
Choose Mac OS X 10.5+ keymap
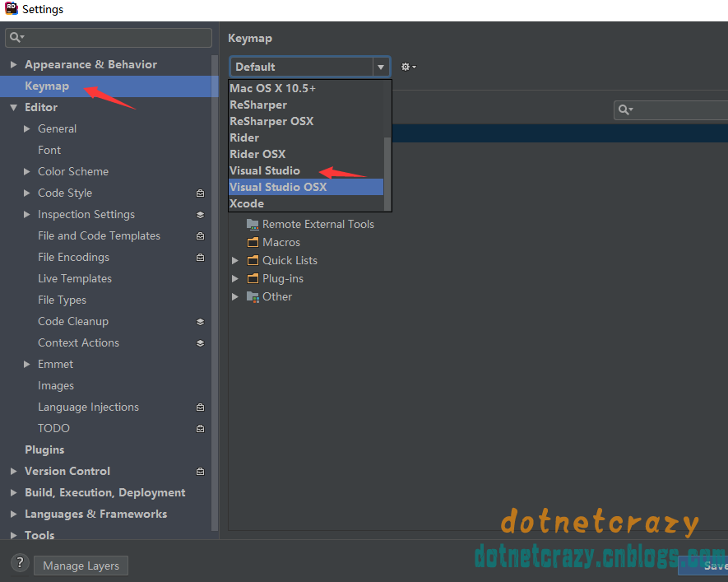pos(307,88)
